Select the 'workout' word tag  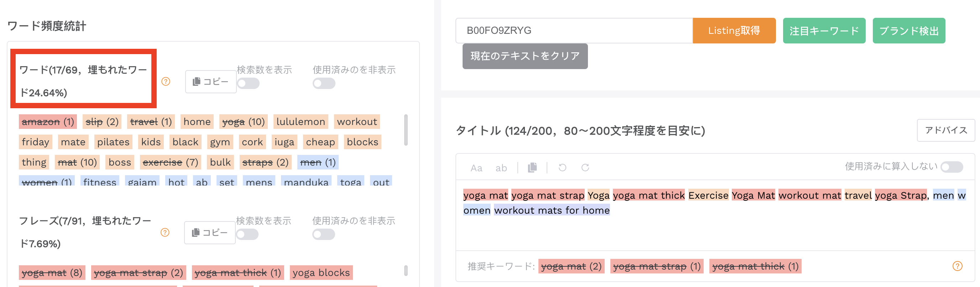pos(357,122)
